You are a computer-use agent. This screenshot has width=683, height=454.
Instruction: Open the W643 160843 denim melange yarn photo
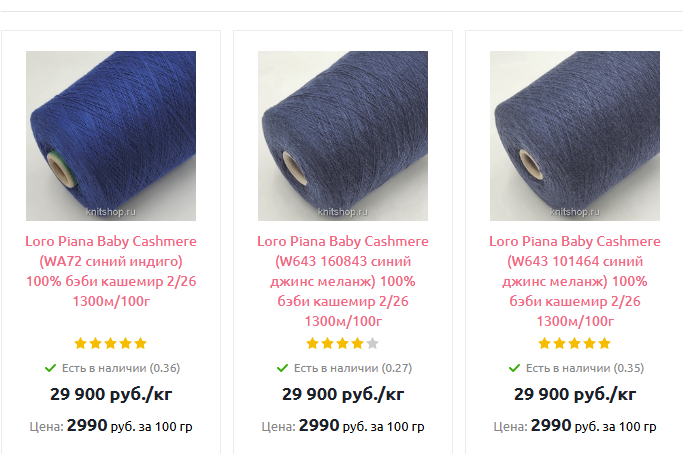[x=342, y=136]
